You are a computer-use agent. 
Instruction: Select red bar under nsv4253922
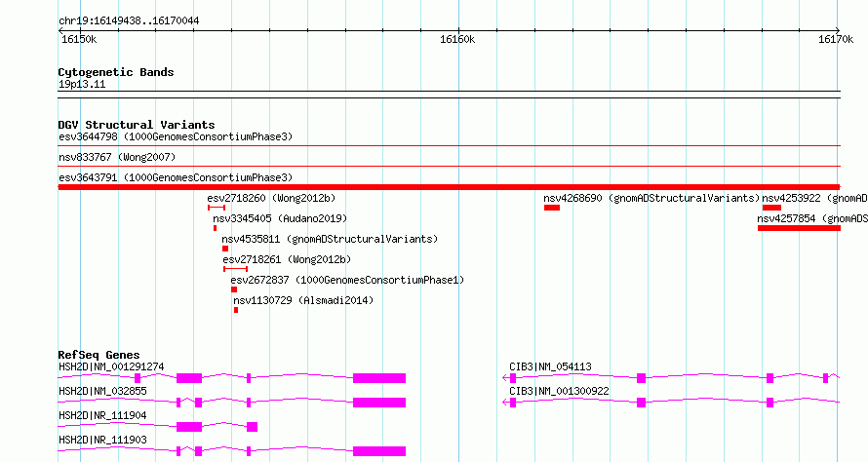click(771, 208)
